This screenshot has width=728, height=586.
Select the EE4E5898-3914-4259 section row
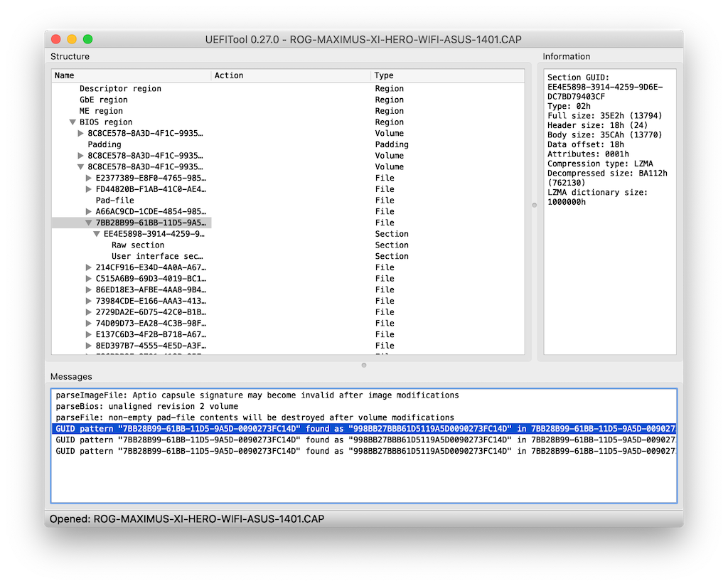point(288,234)
